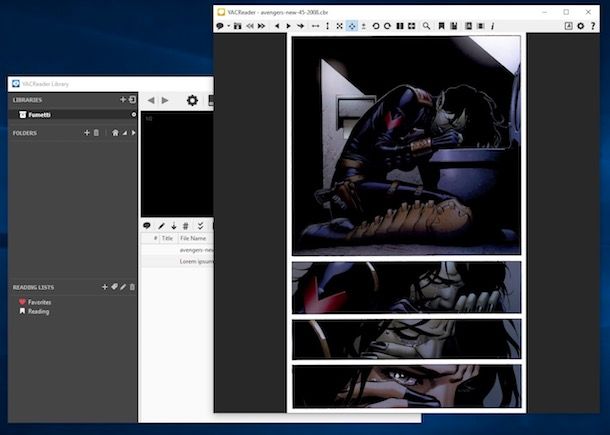
Task: Show the dictionary icon in toolbar
Action: [468, 26]
